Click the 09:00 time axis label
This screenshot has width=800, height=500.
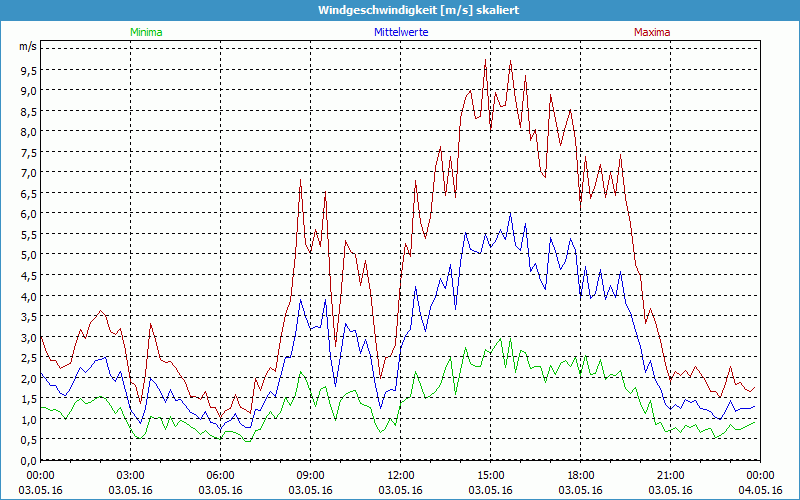point(311,475)
